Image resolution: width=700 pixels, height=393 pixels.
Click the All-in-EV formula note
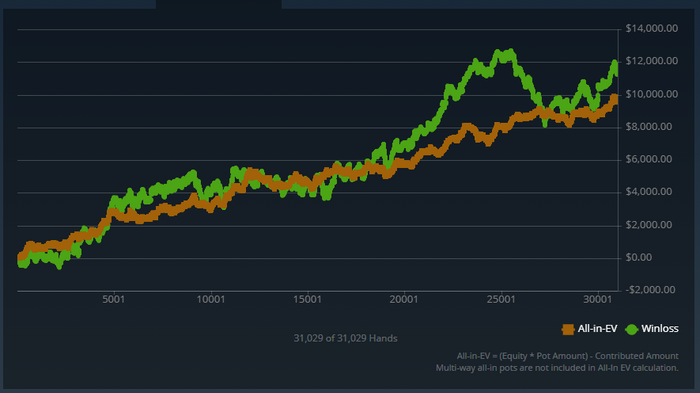(x=567, y=356)
